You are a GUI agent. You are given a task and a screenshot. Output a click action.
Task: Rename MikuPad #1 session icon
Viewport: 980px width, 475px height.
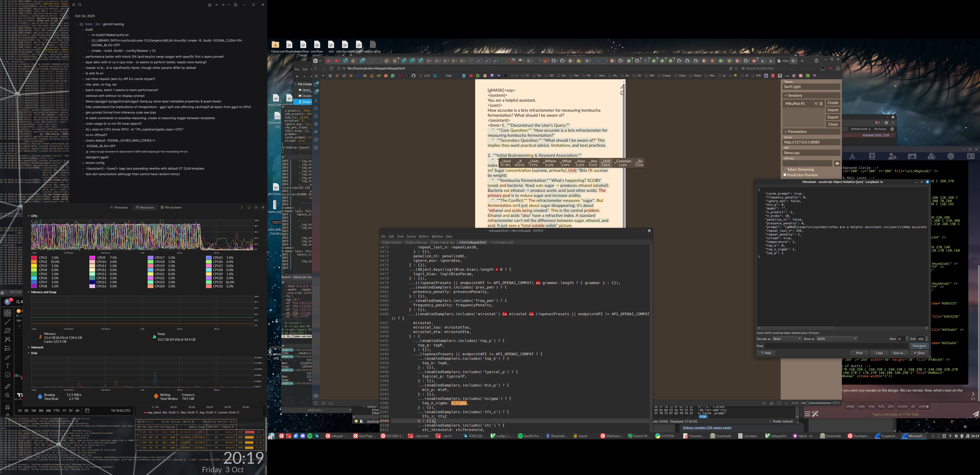816,104
